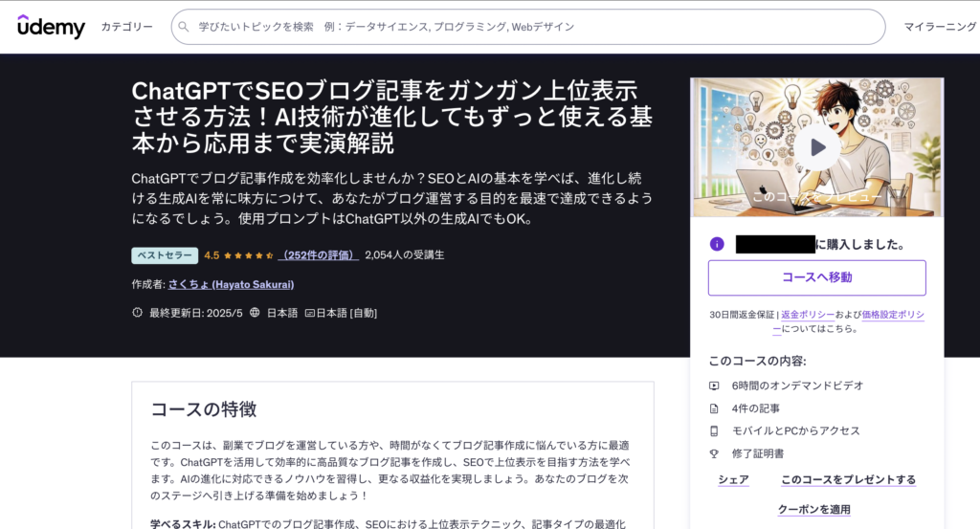
Task: Click the purple info icon beside purchase notice
Action: click(x=717, y=244)
